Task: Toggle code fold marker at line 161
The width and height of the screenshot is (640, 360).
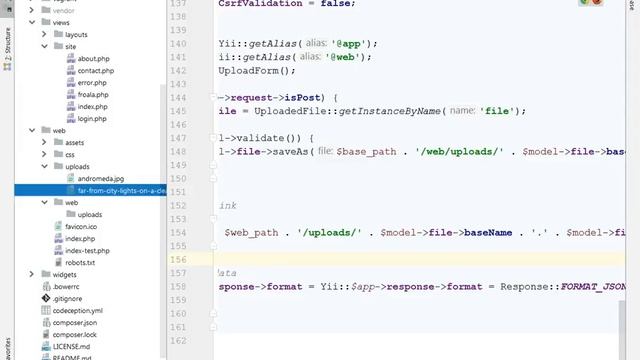Action: point(213,327)
